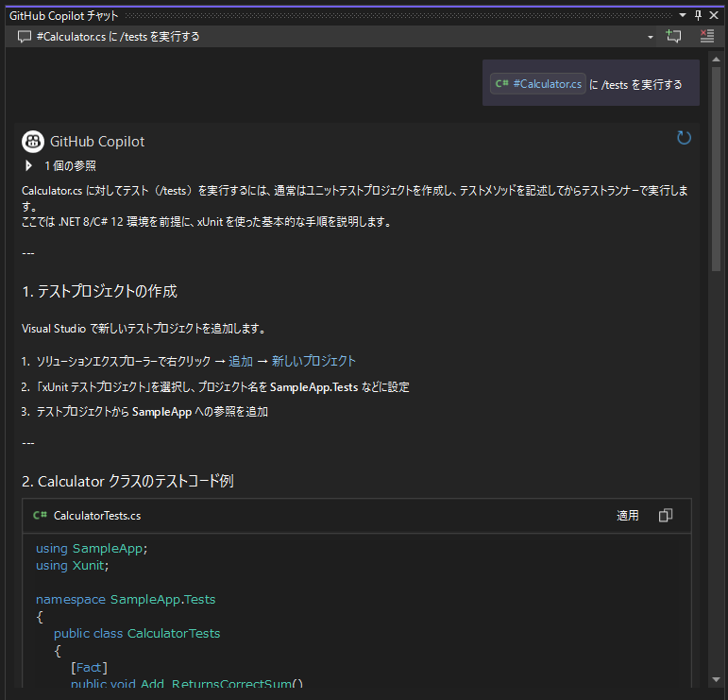Click the public class CalculatorTests line
Image resolution: width=728 pixels, height=700 pixels.
tap(137, 633)
